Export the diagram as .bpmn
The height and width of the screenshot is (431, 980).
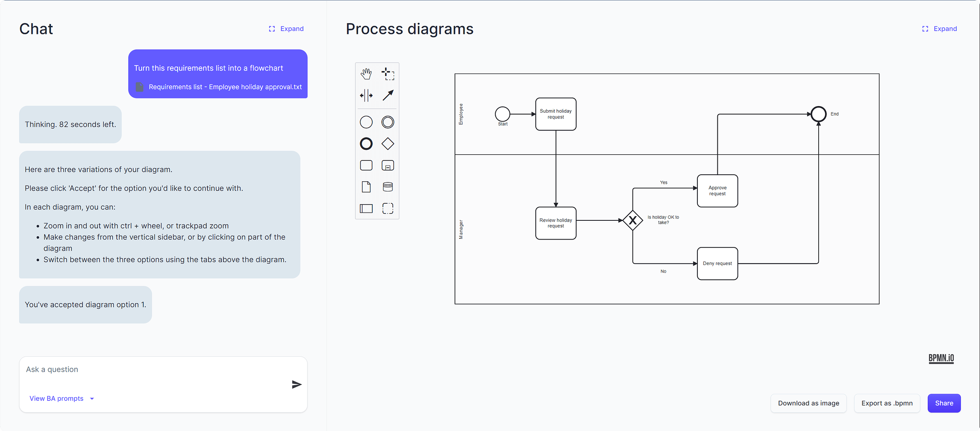click(x=886, y=403)
